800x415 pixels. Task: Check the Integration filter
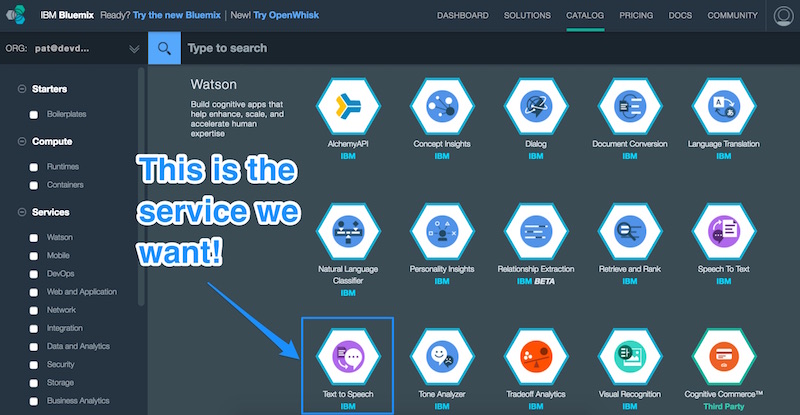(x=34, y=329)
